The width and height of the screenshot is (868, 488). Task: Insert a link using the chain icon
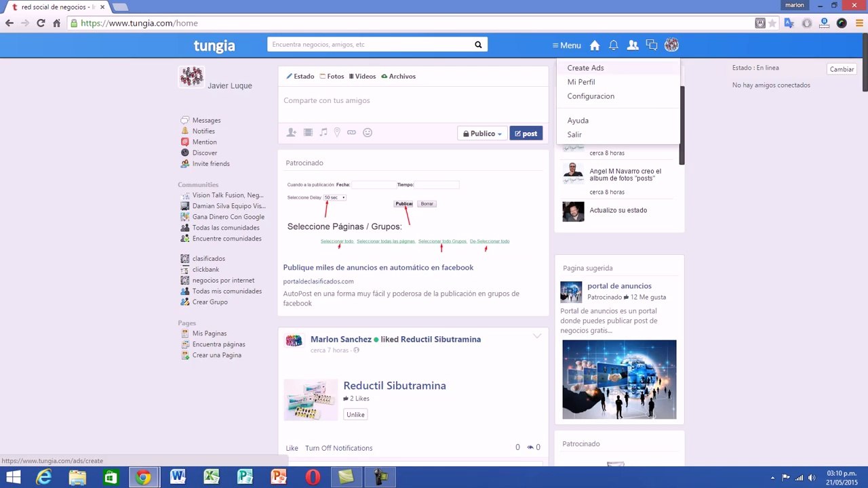coord(351,133)
